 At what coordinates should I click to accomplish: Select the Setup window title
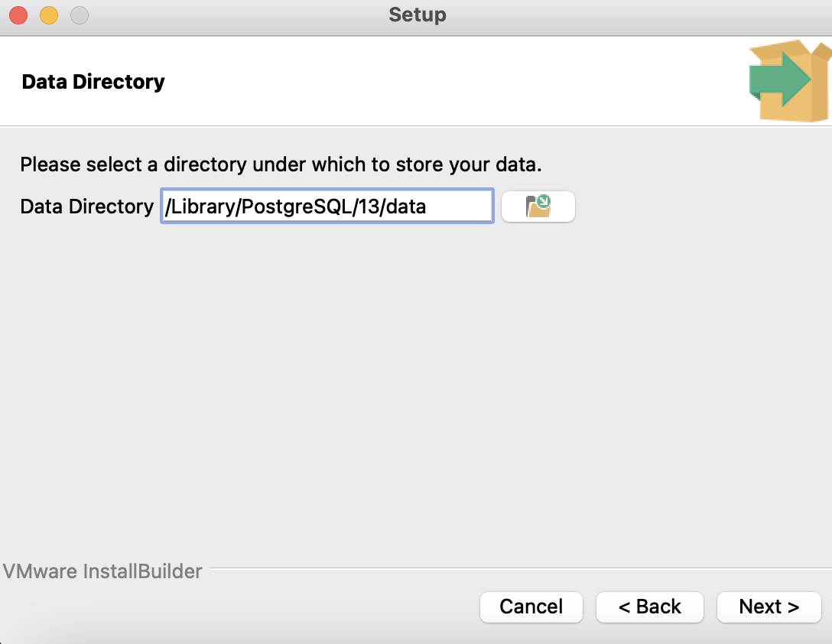pyautogui.click(x=417, y=15)
